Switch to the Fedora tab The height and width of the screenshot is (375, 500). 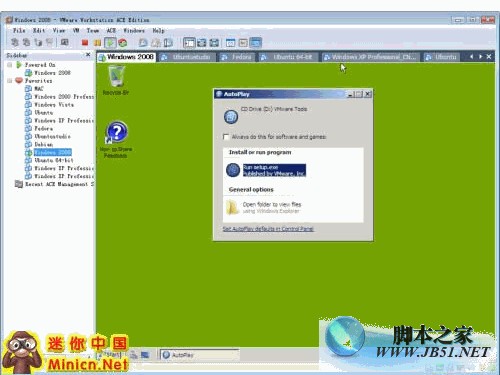coord(237,57)
